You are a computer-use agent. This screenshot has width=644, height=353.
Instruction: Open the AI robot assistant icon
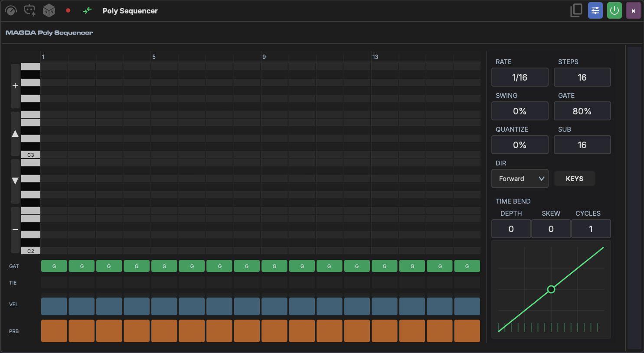[30, 10]
